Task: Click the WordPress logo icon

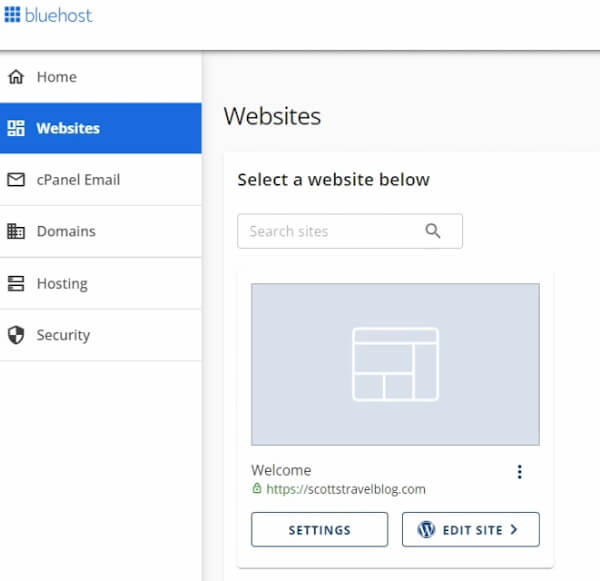Action: coord(427,530)
